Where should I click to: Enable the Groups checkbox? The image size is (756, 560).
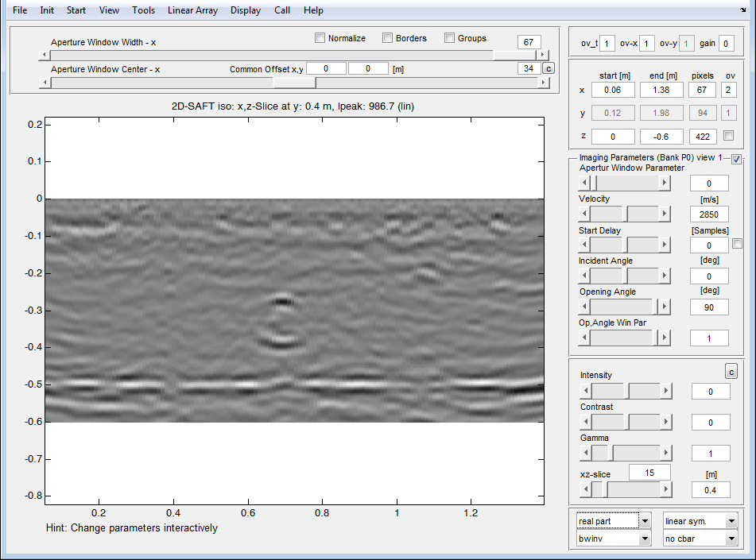pos(449,37)
